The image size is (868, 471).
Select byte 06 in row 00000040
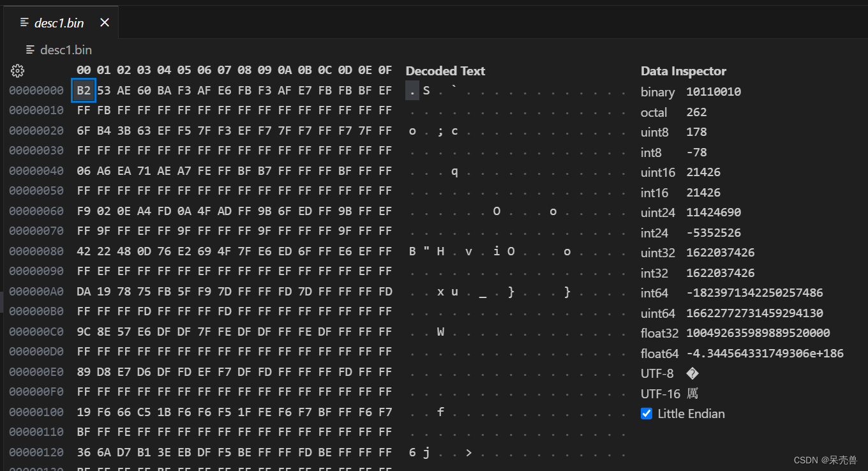tap(84, 171)
